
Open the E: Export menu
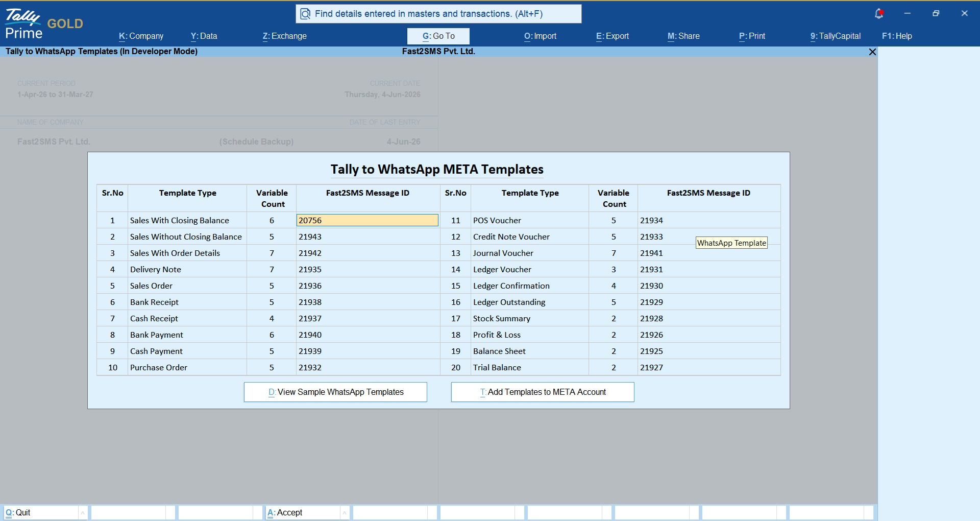[612, 36]
